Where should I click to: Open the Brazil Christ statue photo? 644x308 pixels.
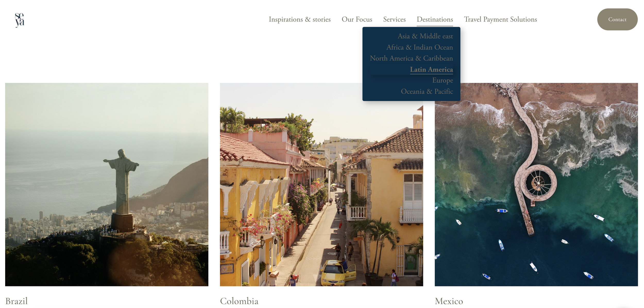pos(107,184)
